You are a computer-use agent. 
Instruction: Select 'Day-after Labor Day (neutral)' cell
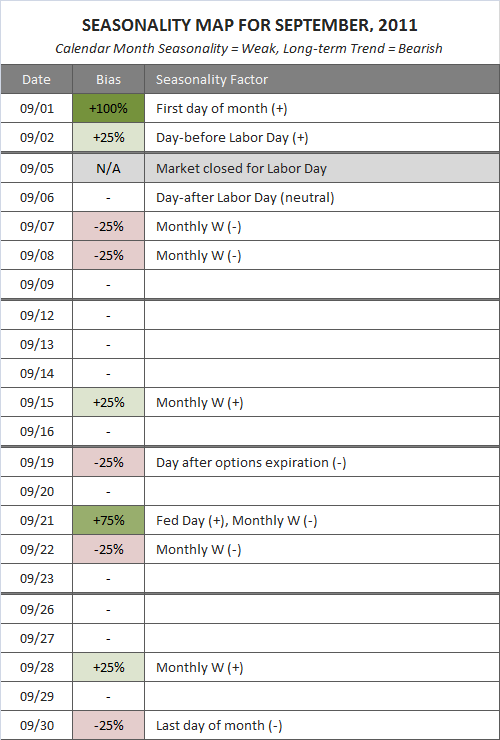[x=322, y=197]
